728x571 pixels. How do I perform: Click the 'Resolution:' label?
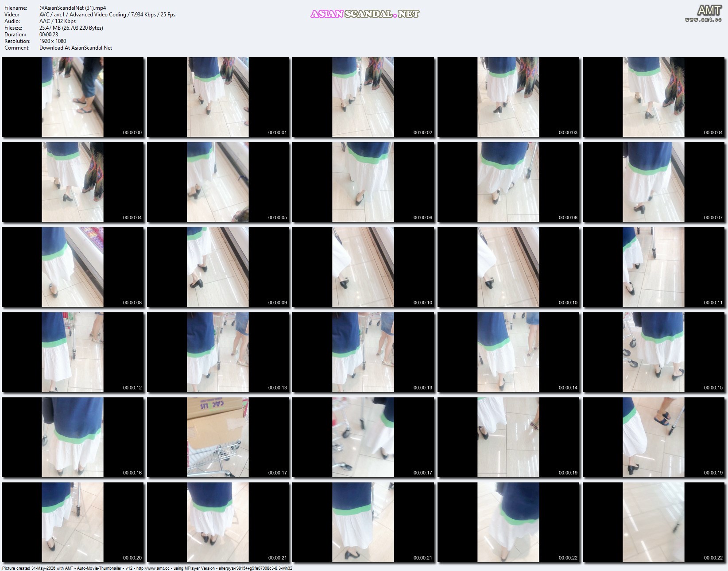pyautogui.click(x=17, y=41)
